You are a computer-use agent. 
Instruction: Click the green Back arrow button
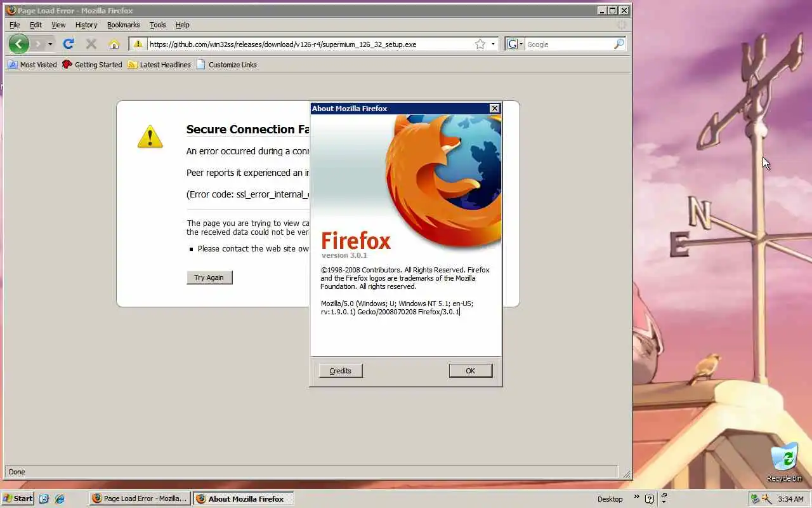click(19, 44)
